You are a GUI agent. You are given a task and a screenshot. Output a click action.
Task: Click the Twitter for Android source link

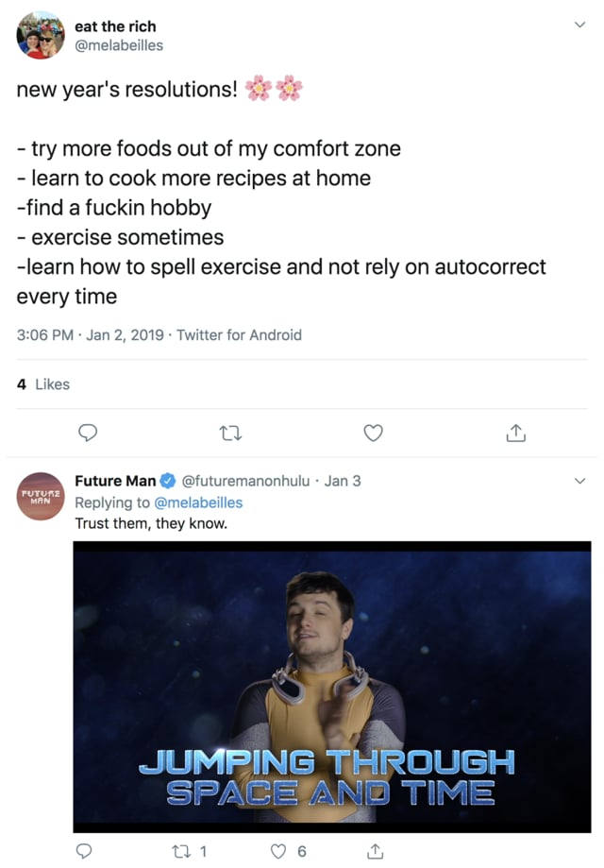pos(239,334)
